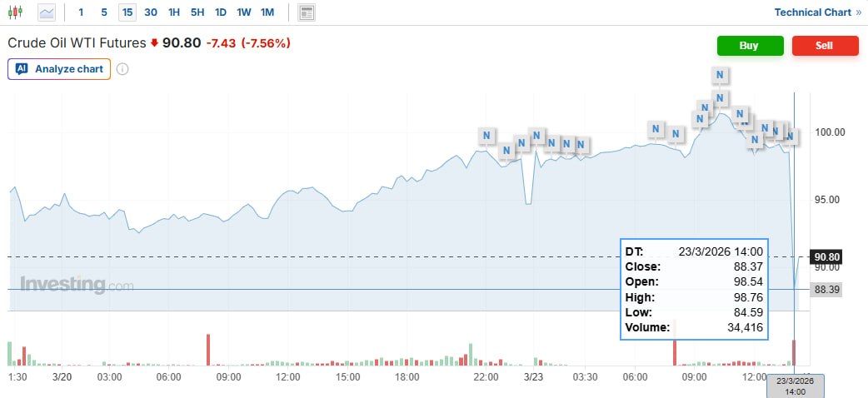The image size is (868, 398).
Task: Open the Technical Chart link
Action: (817, 12)
